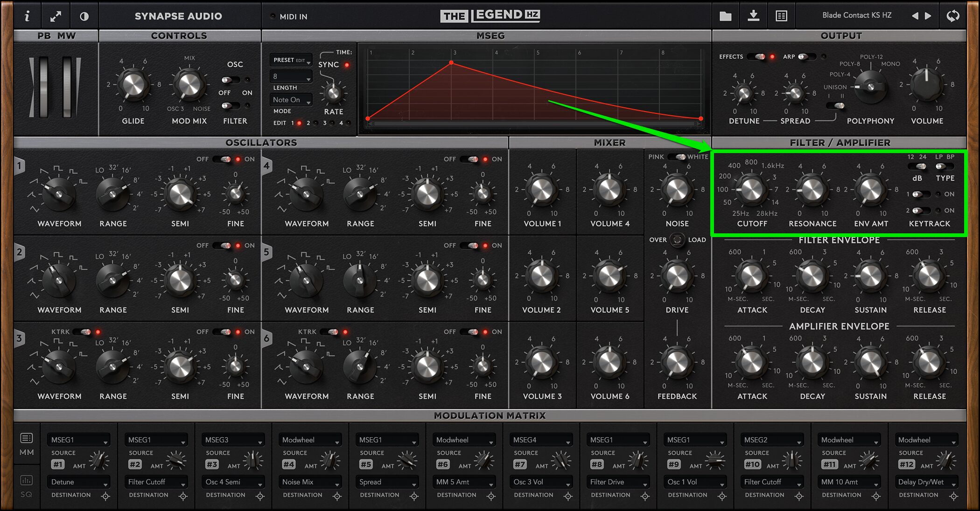Click destination target icon for slot #7
This screenshot has width=980, height=511.
coord(568,496)
